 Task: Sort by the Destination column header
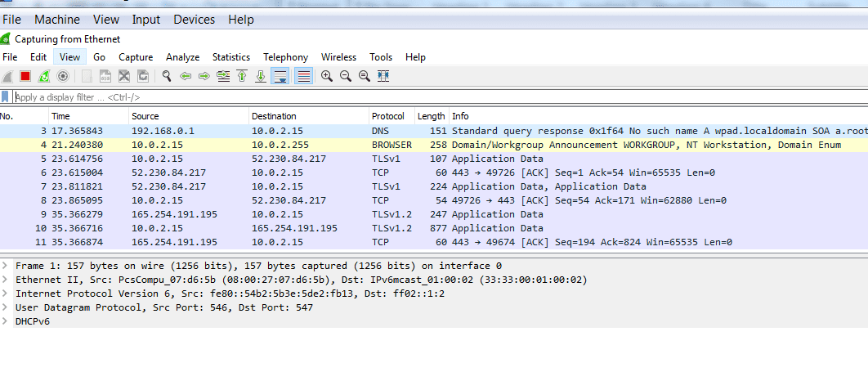click(309, 116)
